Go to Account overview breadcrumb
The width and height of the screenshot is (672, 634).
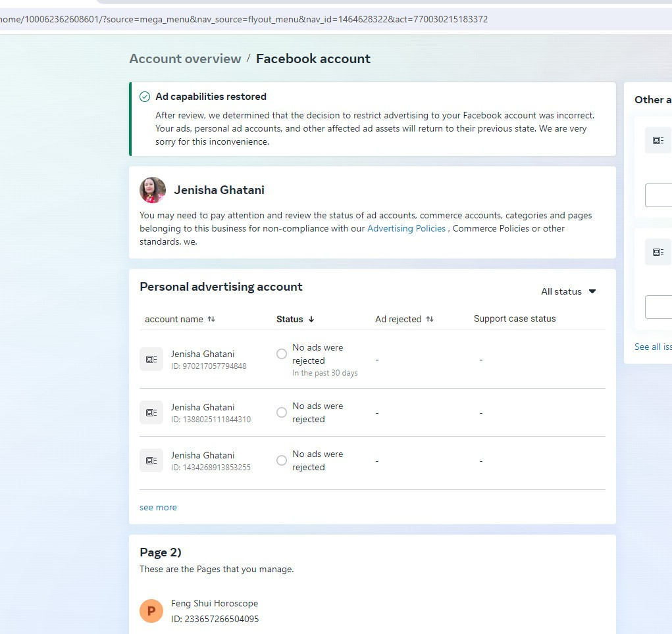(x=185, y=59)
